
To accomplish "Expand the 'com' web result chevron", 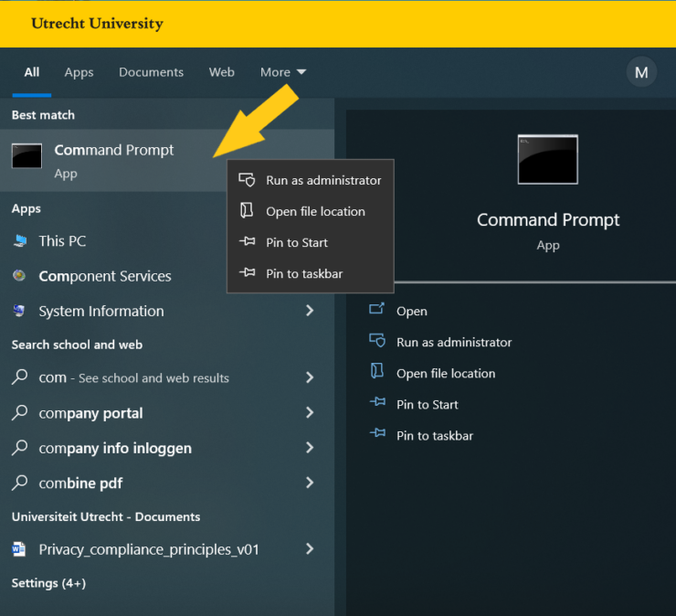I will 310,377.
